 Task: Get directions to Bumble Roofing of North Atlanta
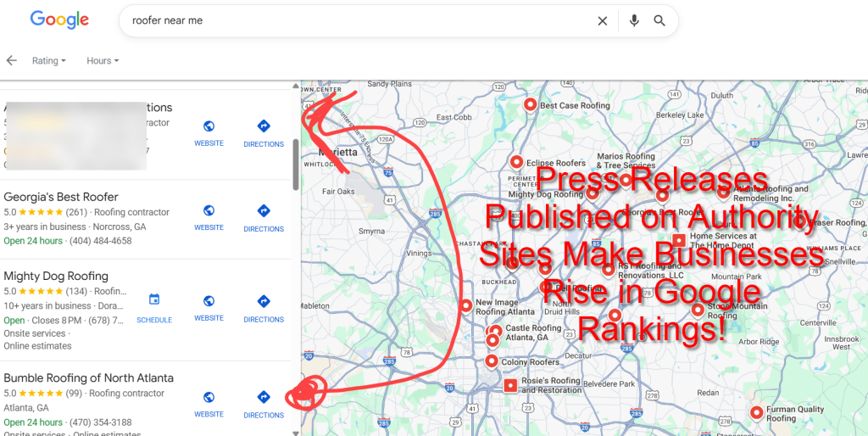pos(264,397)
